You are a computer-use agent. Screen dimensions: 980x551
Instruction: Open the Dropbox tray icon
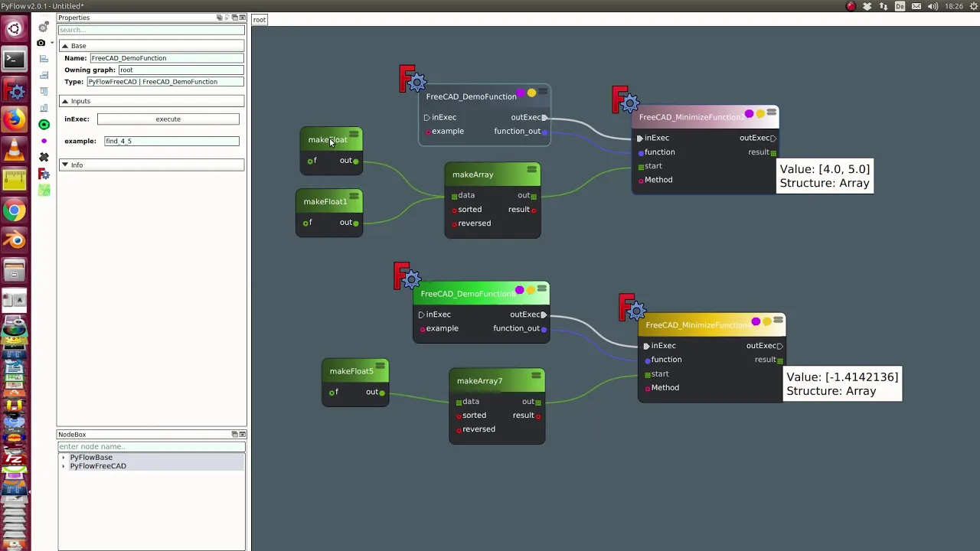pos(867,6)
